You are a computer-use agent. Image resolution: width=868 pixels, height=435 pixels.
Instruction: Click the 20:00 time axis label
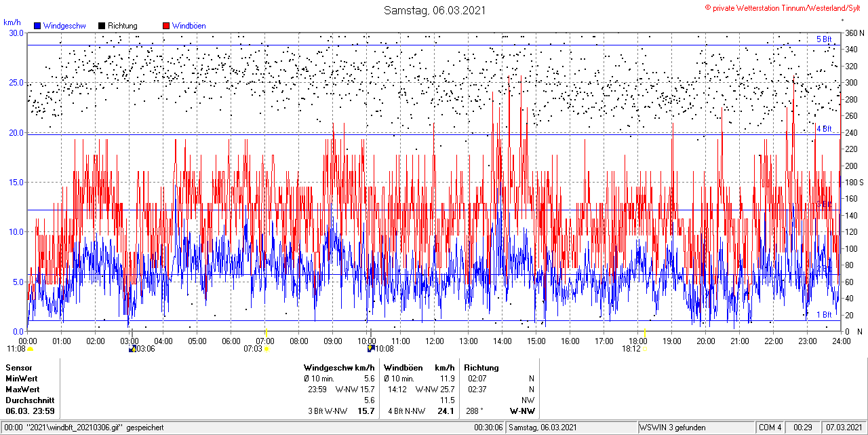pyautogui.click(x=706, y=341)
